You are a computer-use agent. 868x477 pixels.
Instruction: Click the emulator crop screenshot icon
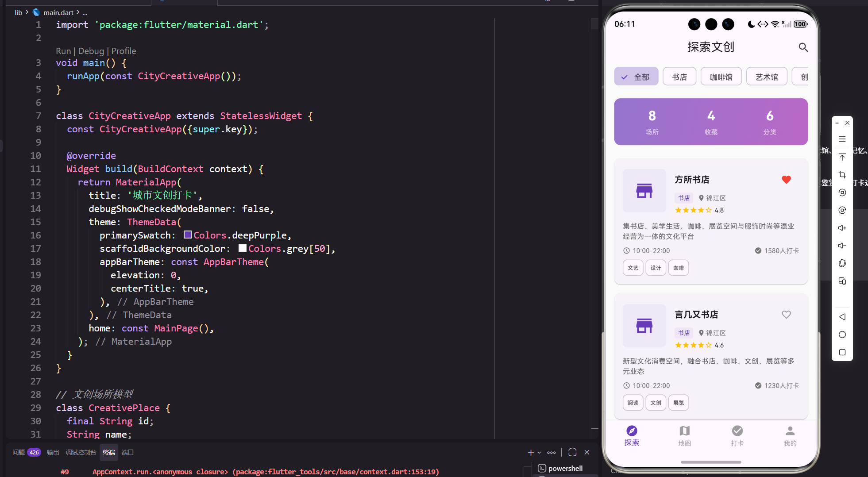[842, 175]
